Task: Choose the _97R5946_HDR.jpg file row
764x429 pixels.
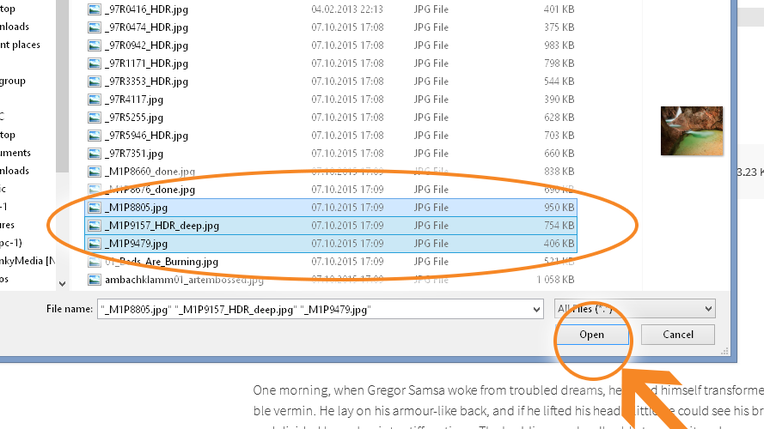Action: point(146,136)
